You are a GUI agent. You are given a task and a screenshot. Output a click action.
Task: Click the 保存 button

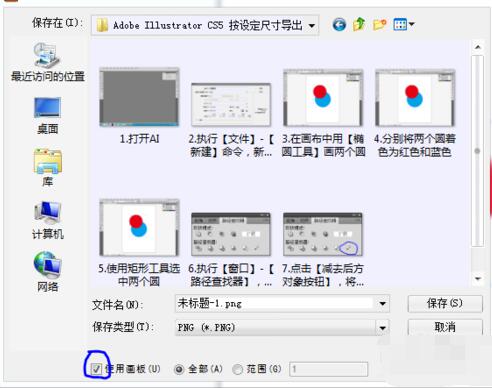click(x=445, y=303)
